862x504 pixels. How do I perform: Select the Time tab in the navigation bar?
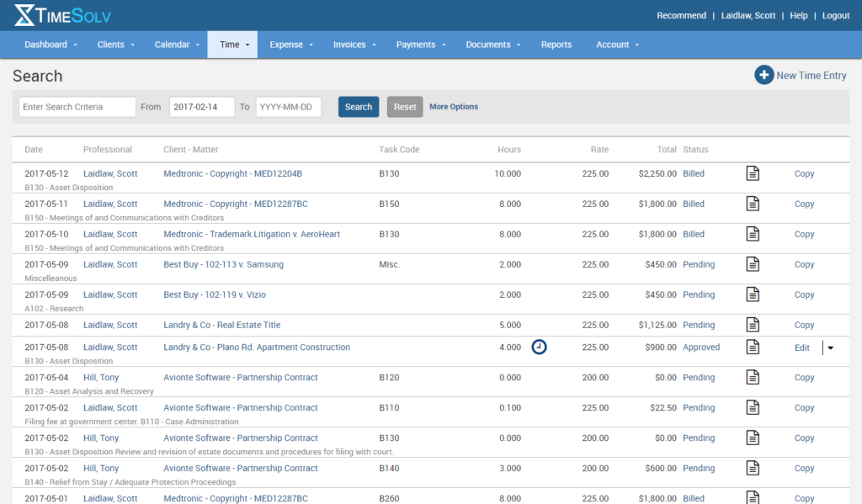232,44
